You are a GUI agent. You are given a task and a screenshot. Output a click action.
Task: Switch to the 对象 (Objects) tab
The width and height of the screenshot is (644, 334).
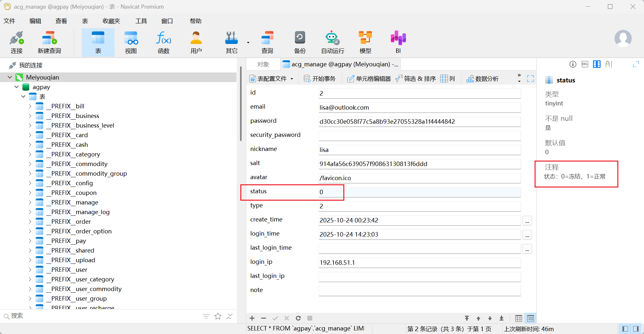(263, 64)
